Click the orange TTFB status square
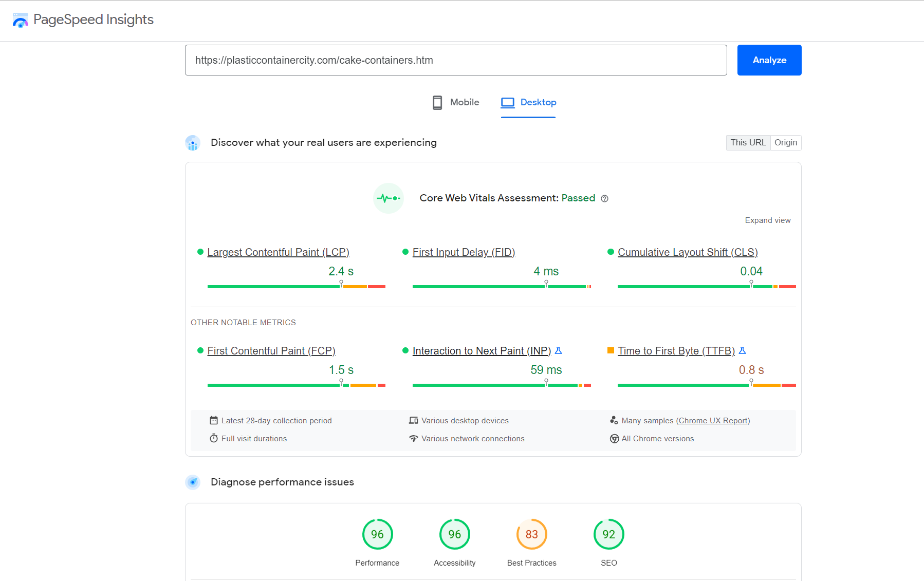 point(611,350)
